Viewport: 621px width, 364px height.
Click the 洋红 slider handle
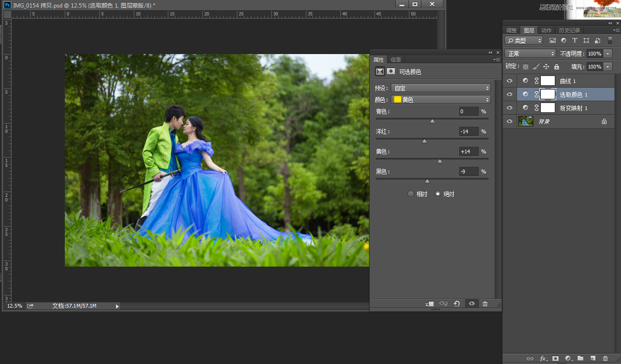pos(424,141)
